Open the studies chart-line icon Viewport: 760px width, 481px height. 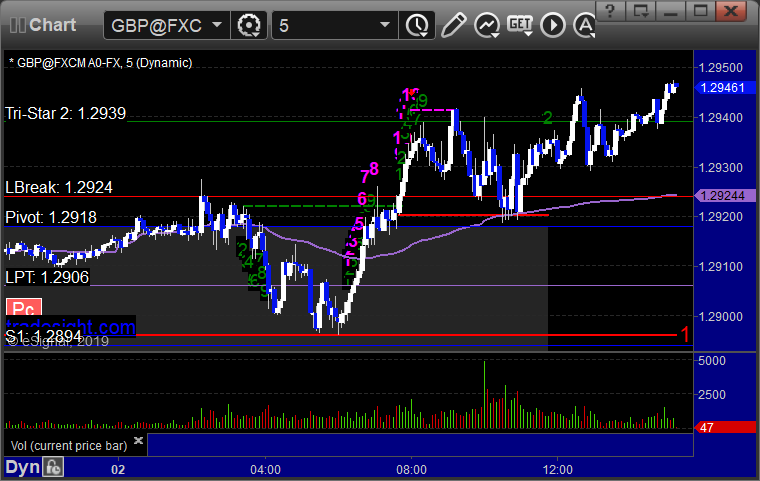coord(487,25)
